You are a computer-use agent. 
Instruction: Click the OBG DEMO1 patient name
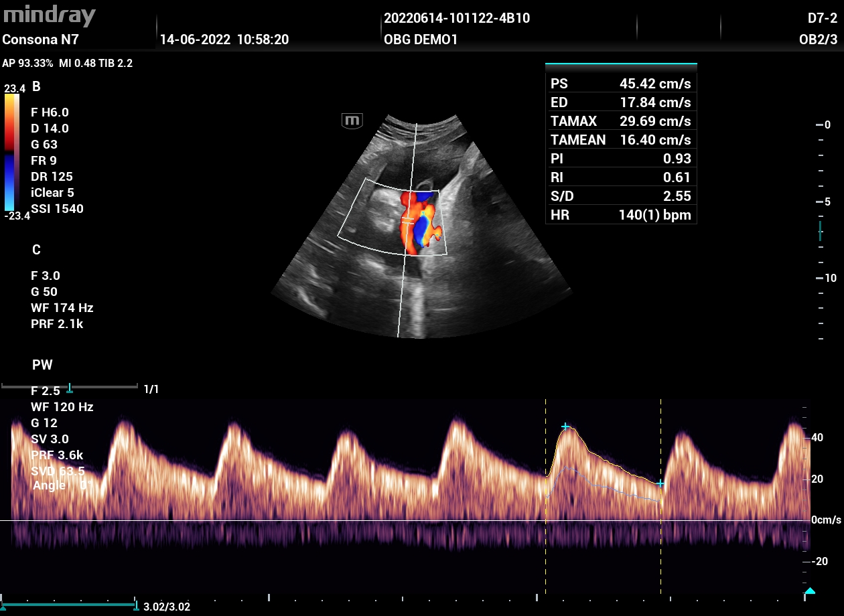coord(421,40)
